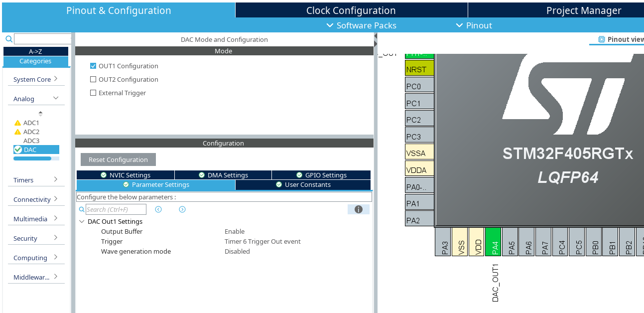Screen dimensions: 644x313
Task: Select the Parameter Settings tab
Action: point(156,185)
